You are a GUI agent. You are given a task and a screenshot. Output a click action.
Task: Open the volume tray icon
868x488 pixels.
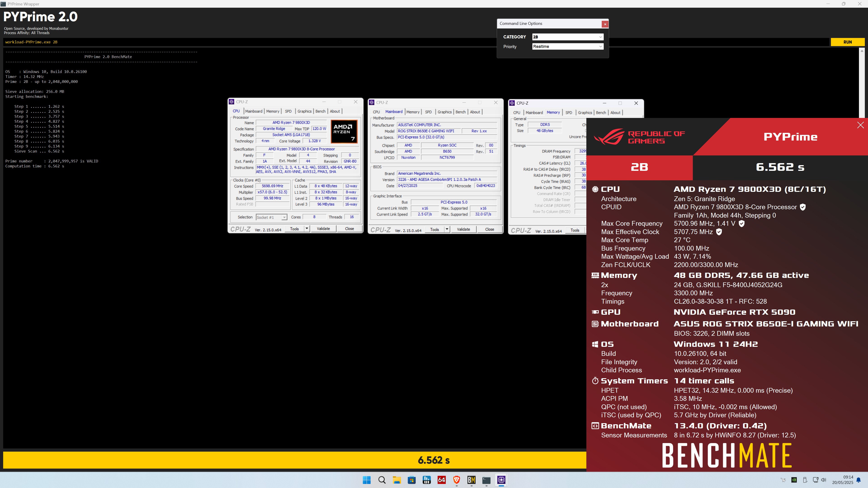click(x=823, y=480)
